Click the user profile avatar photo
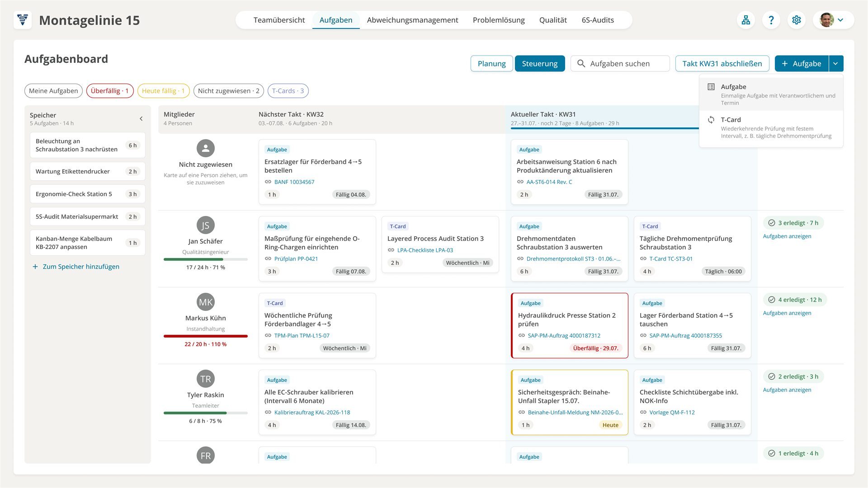Image resolution: width=868 pixels, height=488 pixels. click(826, 20)
